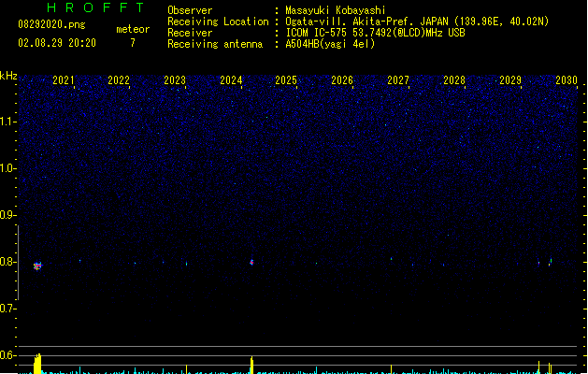Click the 2030 time axis label
Screen dimensions: 588x374
coord(566,80)
